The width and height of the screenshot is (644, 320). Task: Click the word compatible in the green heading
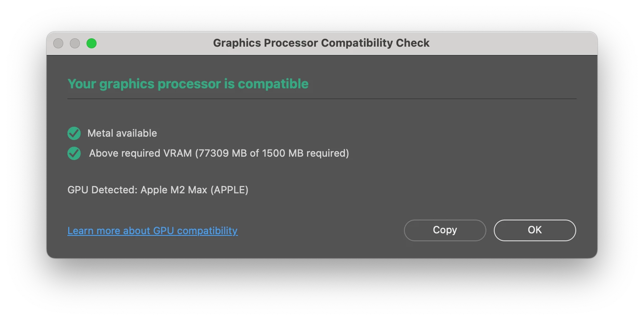(273, 84)
